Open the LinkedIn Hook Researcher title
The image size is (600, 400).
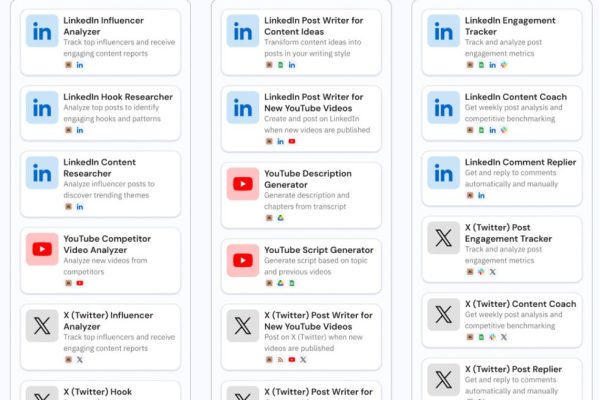tap(118, 97)
